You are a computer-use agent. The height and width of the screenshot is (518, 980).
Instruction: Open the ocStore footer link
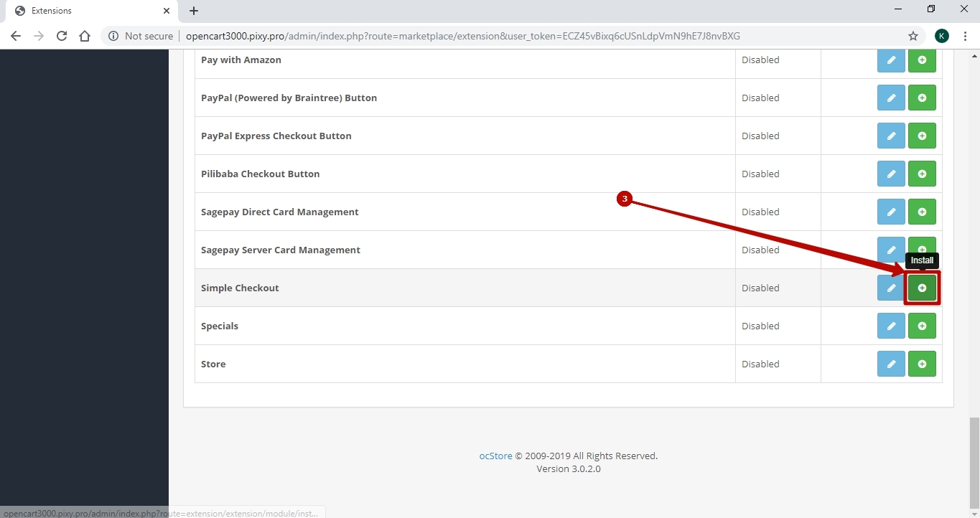pyautogui.click(x=495, y=456)
